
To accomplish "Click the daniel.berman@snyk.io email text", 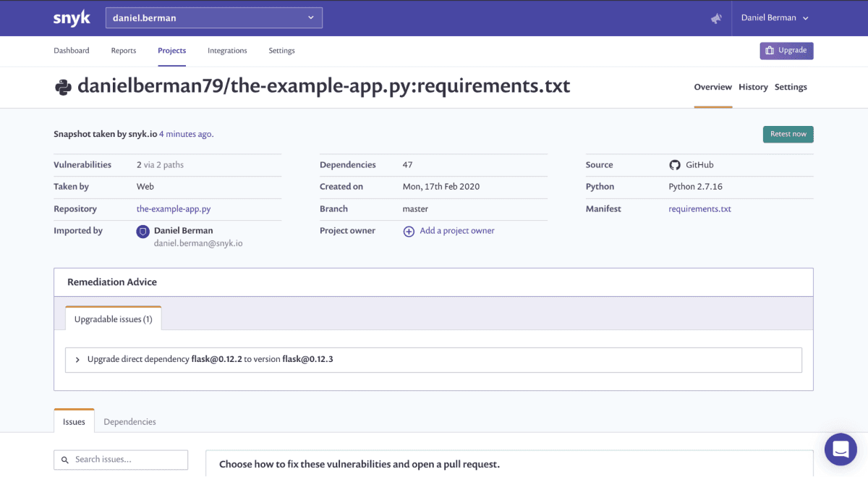I will coord(198,244).
